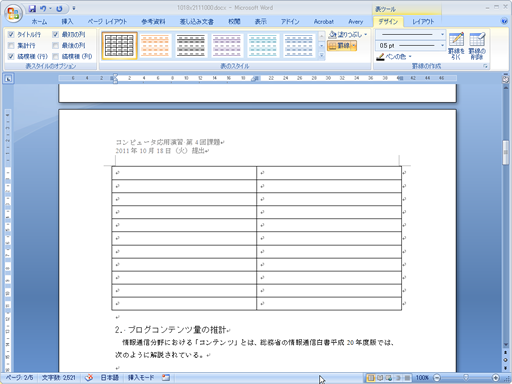
Task: Click the ペンの色 pen color icon
Action: pos(380,57)
